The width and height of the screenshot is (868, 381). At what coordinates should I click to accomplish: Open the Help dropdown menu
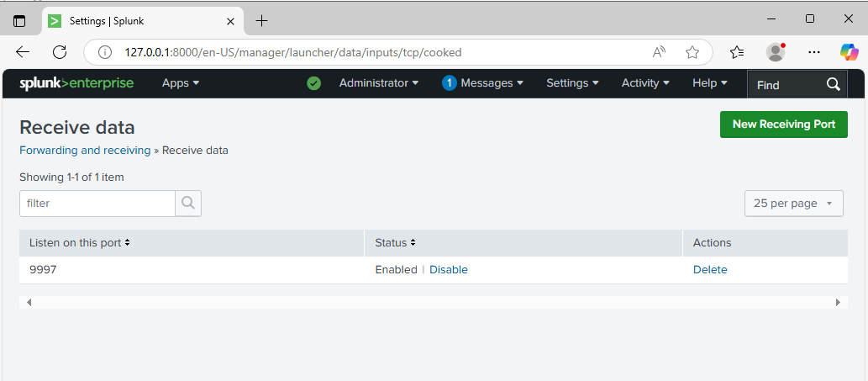pyautogui.click(x=710, y=83)
